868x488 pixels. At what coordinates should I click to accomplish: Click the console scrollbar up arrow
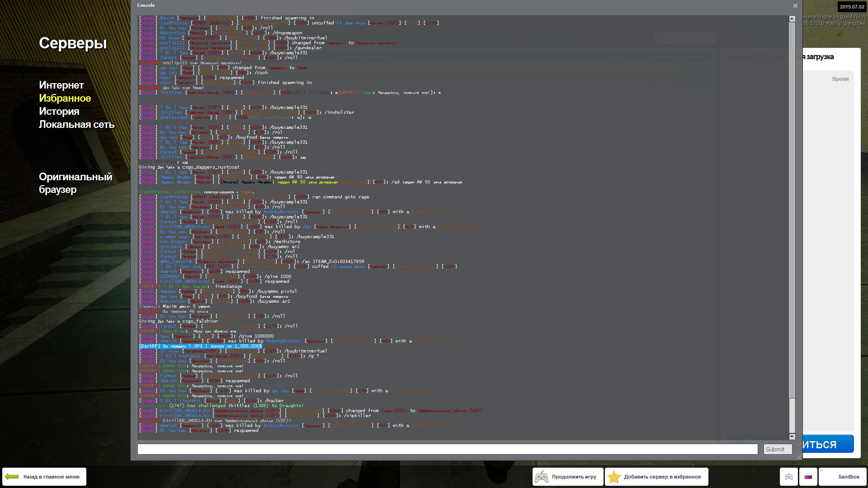point(792,19)
